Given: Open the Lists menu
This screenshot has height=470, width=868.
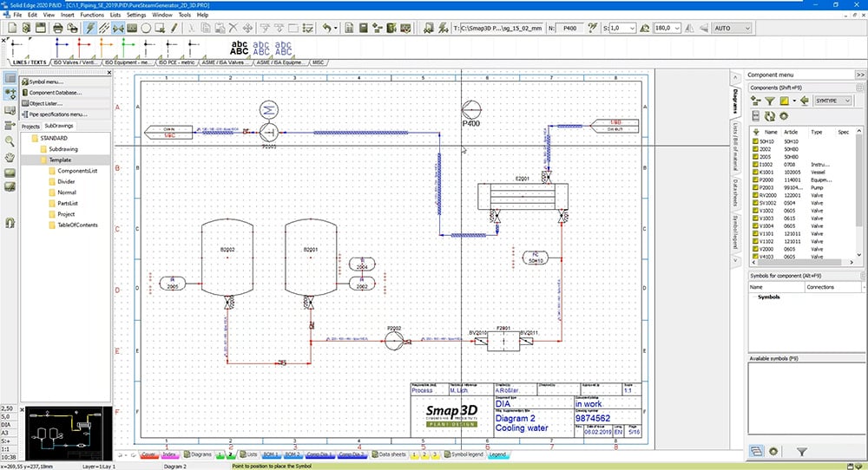Looking at the screenshot, I should click(115, 15).
